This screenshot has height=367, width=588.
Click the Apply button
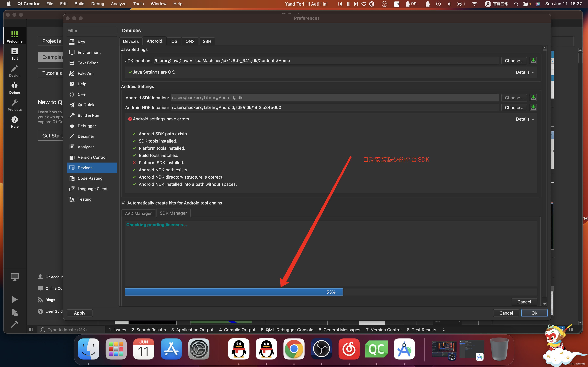click(79, 313)
